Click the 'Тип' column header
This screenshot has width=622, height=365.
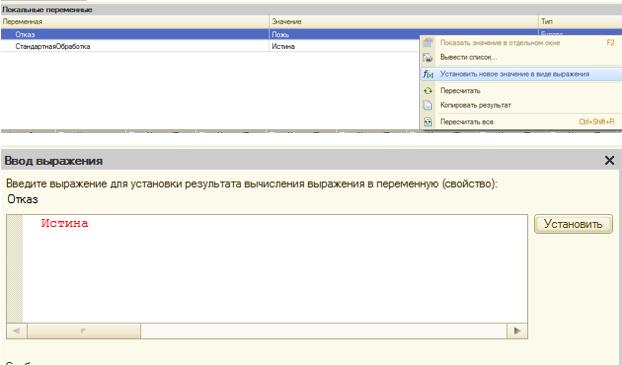tap(580, 21)
